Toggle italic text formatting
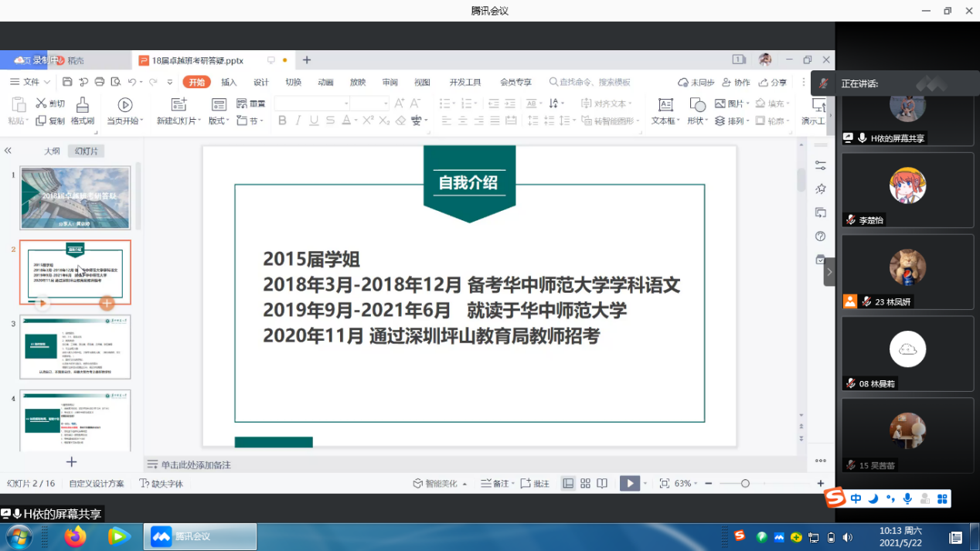980x551 pixels. 298,121
